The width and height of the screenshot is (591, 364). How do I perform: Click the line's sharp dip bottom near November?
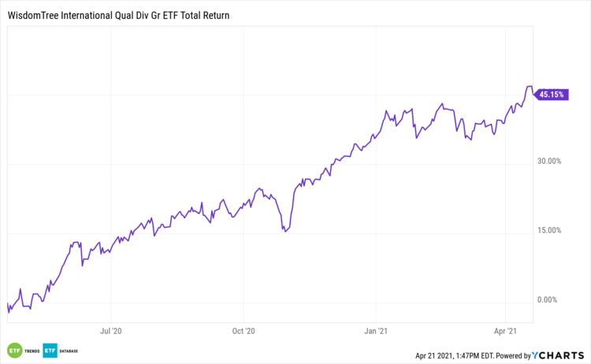(x=284, y=231)
